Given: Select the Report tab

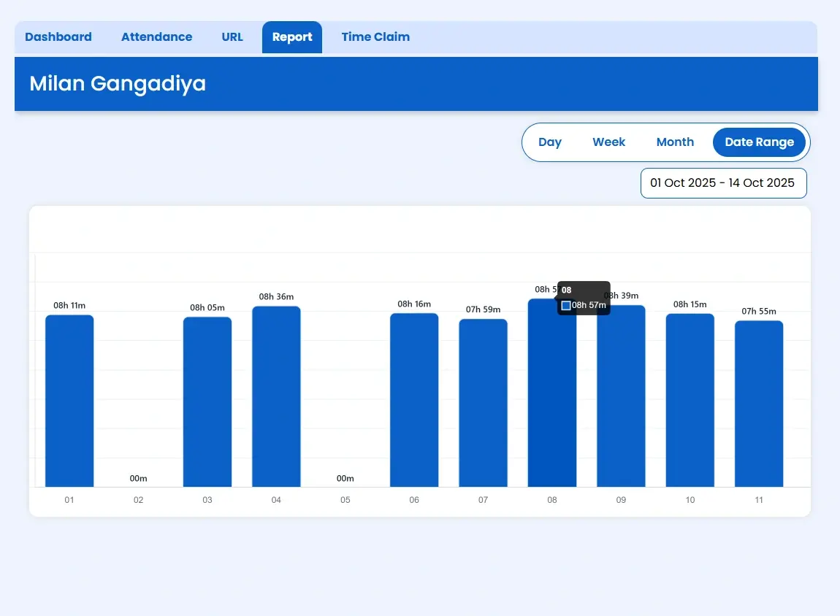Looking at the screenshot, I should point(291,36).
